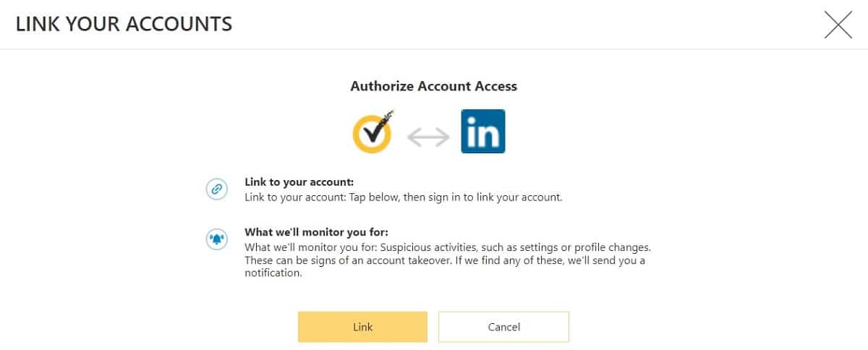This screenshot has height=350, width=868.
Task: Click the LinkedIn logo icon
Action: (483, 131)
